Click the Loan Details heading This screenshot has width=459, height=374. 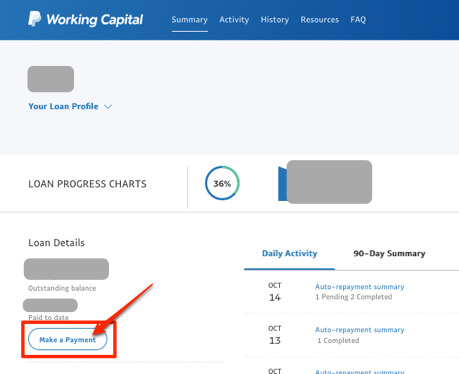(56, 243)
